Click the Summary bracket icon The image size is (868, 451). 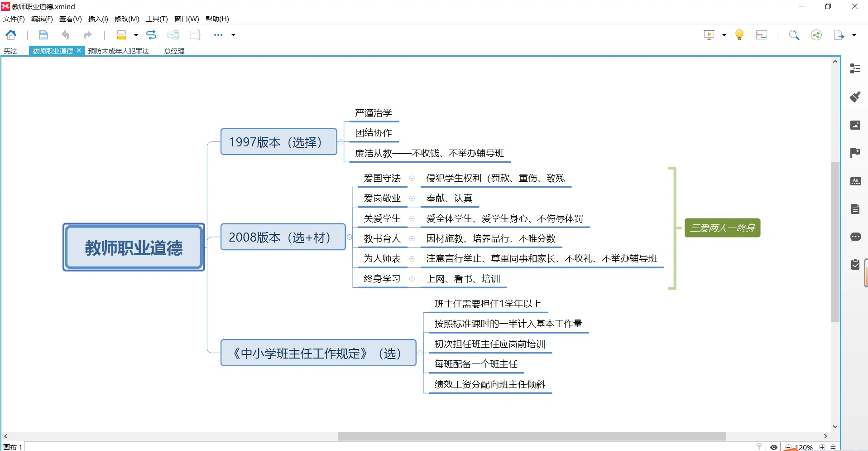pos(195,35)
